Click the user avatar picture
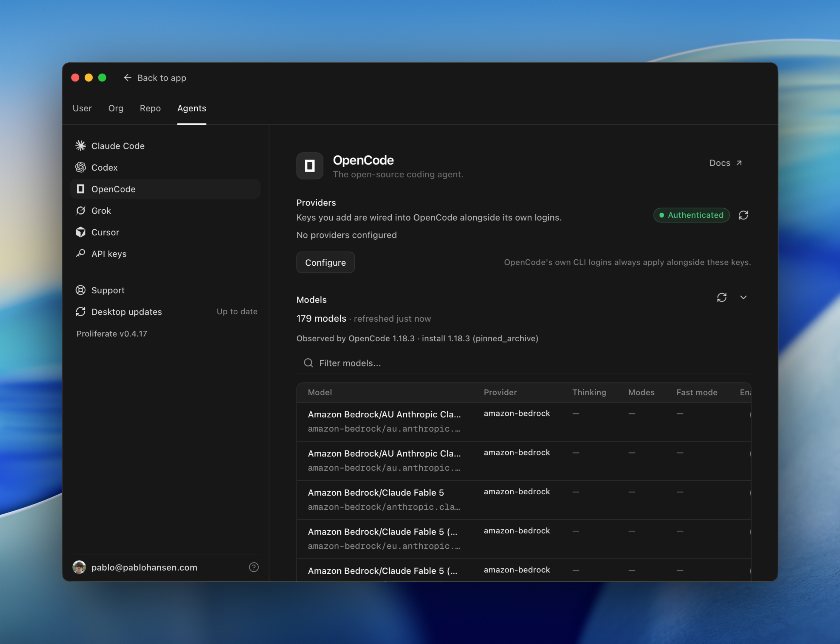Screen dimensions: 840x644 tap(79, 567)
